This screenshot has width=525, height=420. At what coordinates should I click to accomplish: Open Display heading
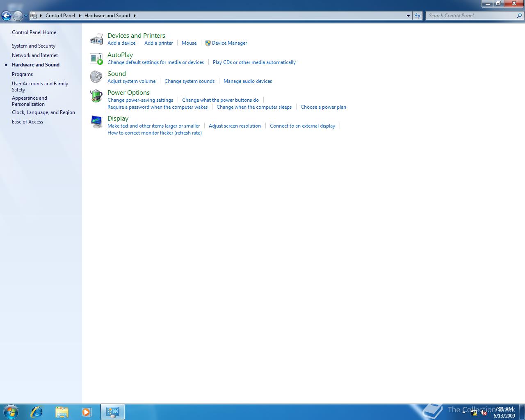pos(118,119)
